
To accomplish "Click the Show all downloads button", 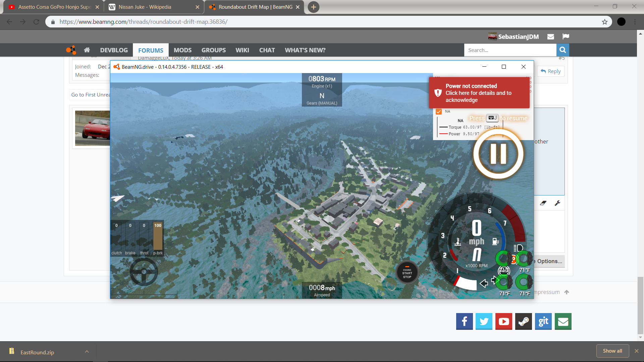I will click(612, 351).
